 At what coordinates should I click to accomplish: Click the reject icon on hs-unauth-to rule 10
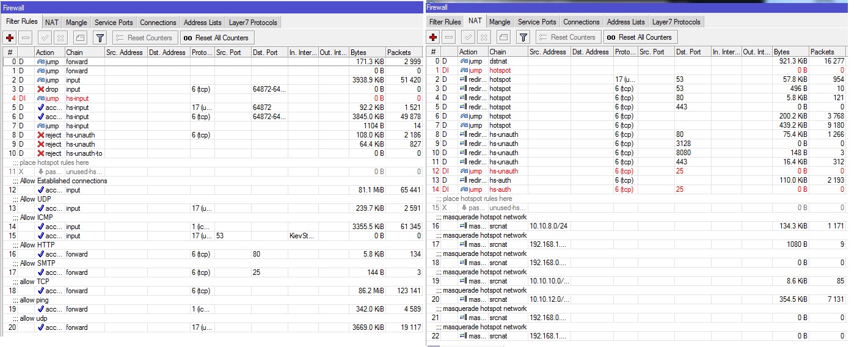click(41, 153)
